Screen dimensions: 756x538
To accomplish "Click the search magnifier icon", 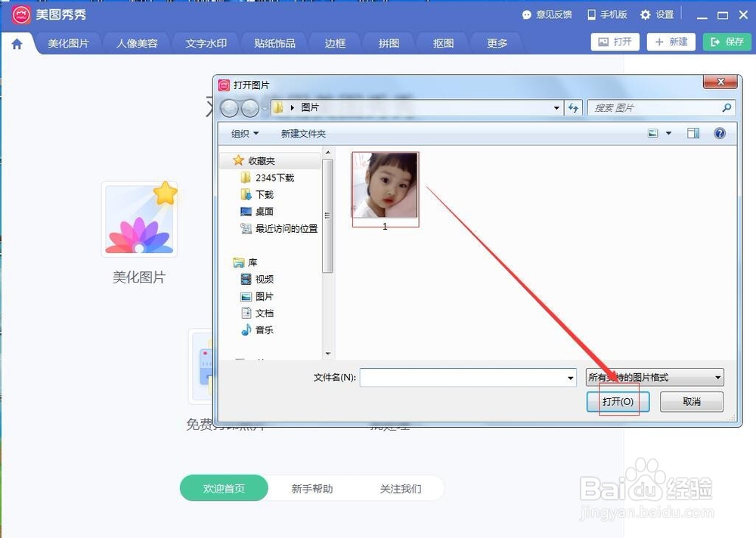I will click(x=727, y=107).
